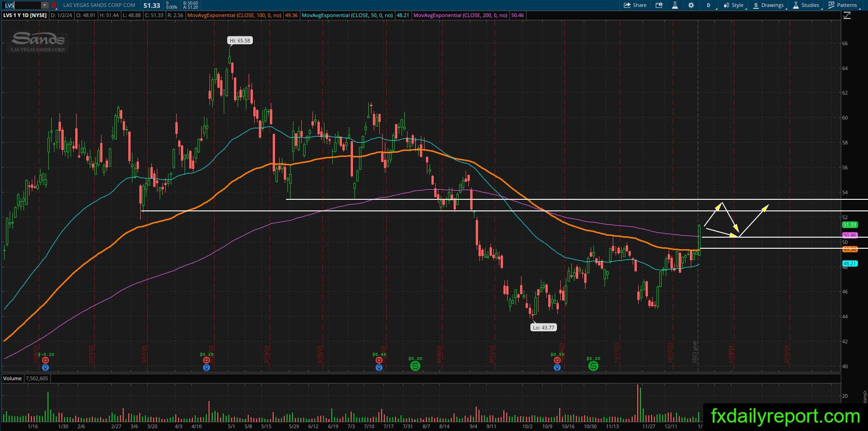868x431 pixels.
Task: Click the 48.21 EMA value in the header
Action: [x=403, y=15]
